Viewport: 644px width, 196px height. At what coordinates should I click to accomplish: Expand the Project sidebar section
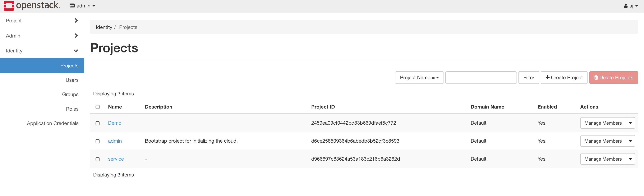pos(42,21)
